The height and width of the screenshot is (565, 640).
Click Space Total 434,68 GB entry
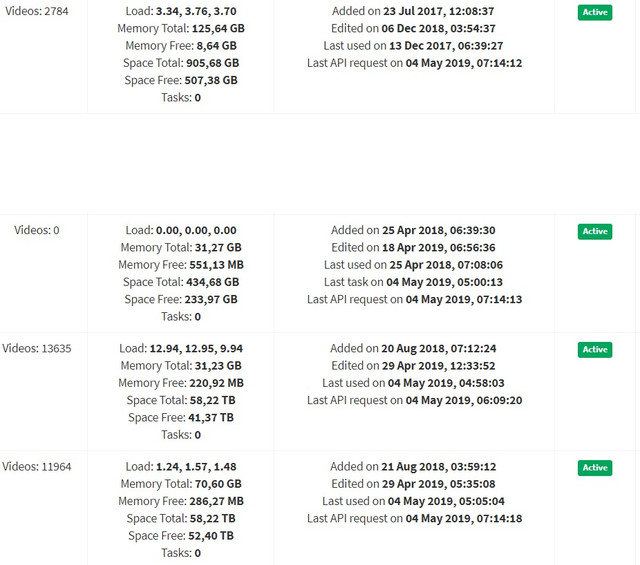(x=181, y=282)
